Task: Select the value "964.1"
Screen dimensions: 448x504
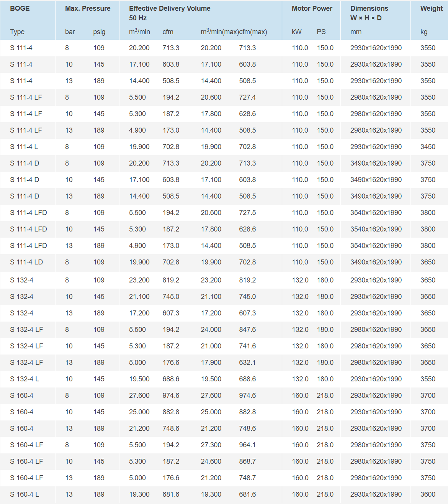Action: pos(247,445)
